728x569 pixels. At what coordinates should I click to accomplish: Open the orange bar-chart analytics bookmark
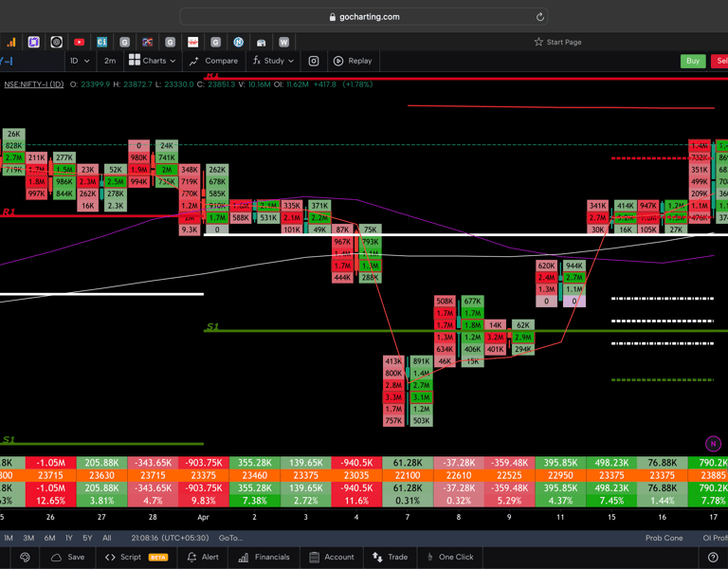point(10,43)
